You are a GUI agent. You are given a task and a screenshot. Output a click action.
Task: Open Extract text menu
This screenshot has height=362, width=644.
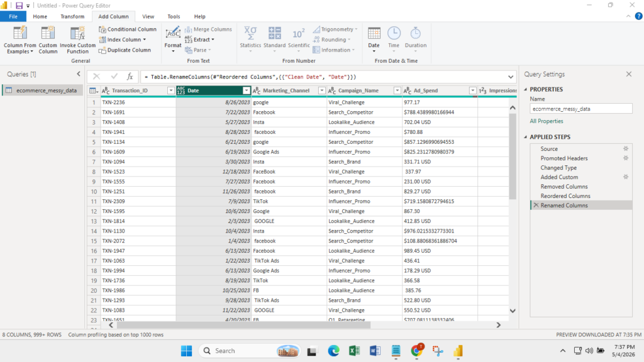click(199, 40)
